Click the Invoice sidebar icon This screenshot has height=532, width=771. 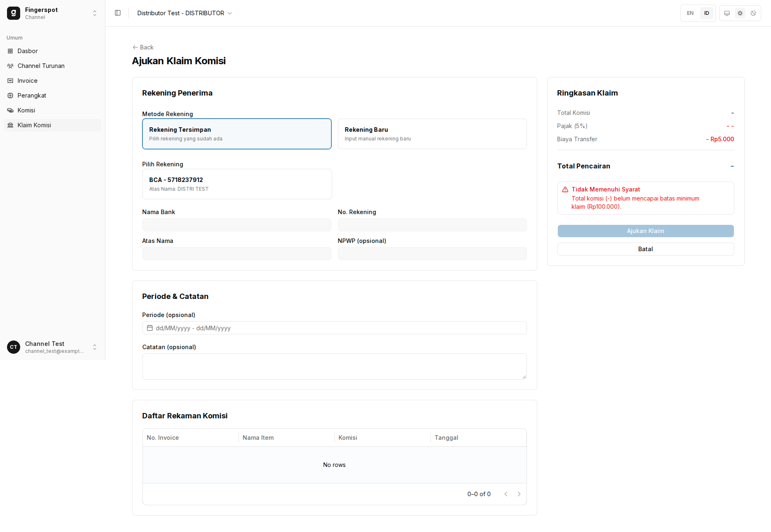click(x=10, y=81)
